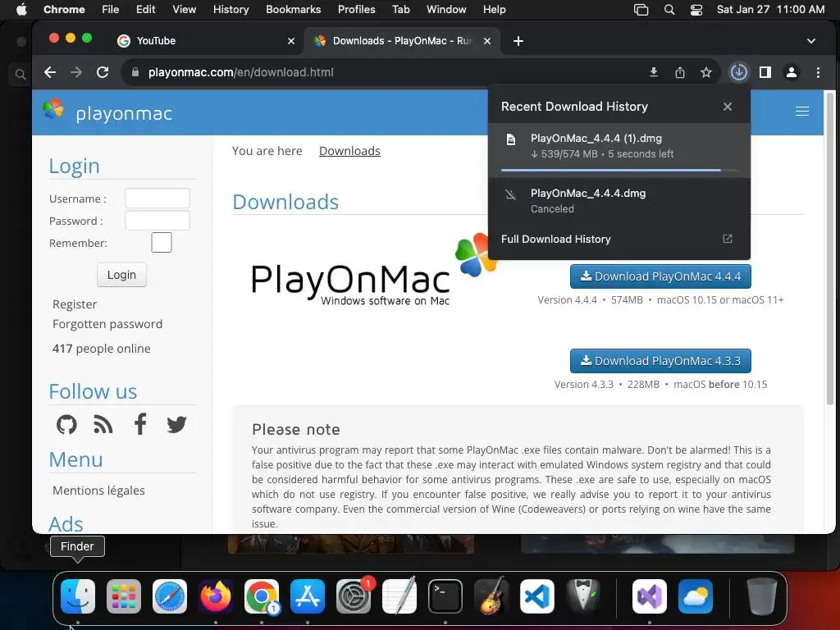This screenshot has height=630, width=840.
Task: Open the Chrome profile avatar icon
Action: [792, 72]
